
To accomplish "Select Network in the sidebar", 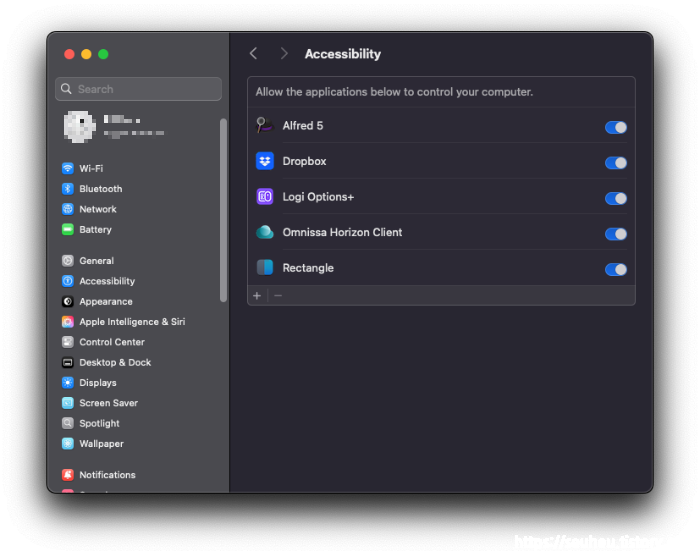I will pos(98,209).
